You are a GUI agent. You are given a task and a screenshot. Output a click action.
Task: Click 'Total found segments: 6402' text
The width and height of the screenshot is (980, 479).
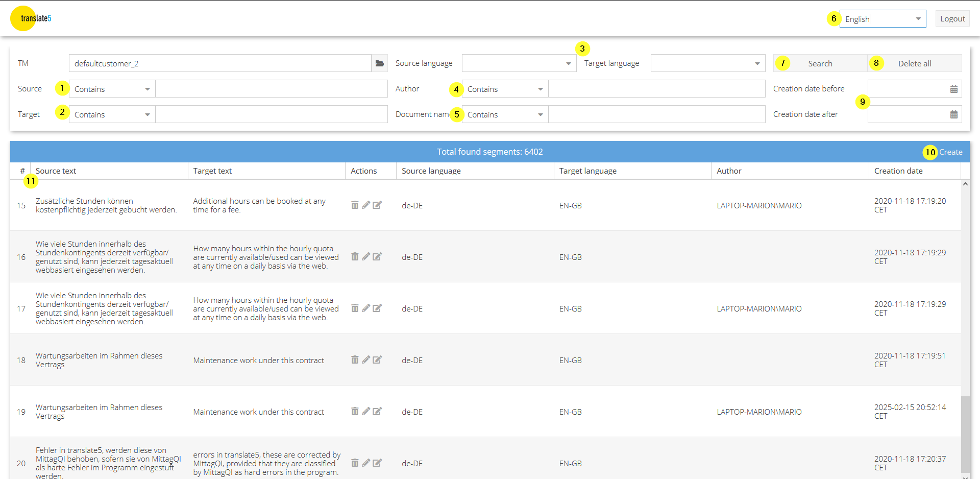pos(489,152)
